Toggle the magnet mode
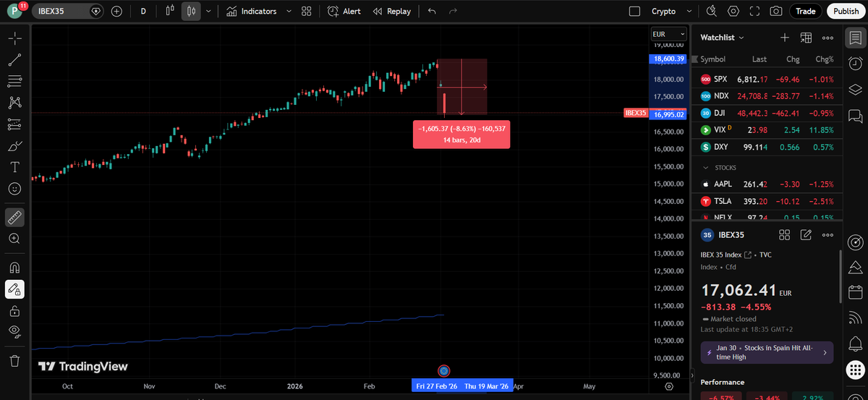The width and height of the screenshot is (868, 400). coord(14,268)
